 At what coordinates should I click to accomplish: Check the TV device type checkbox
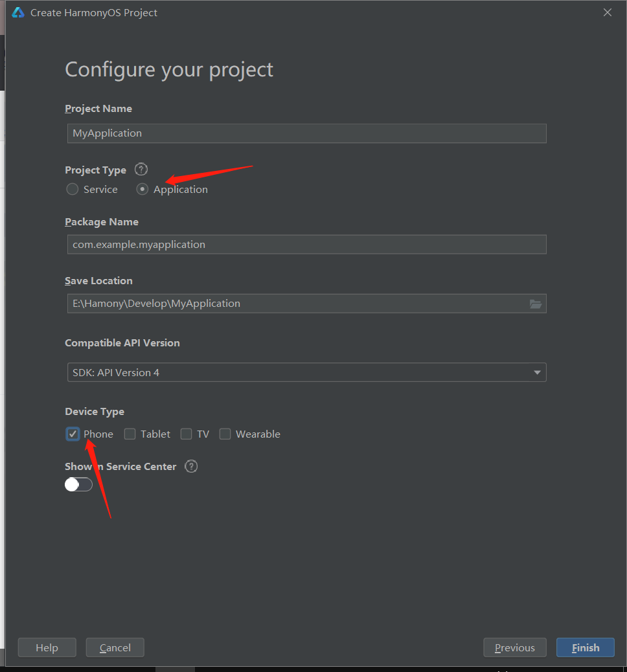pyautogui.click(x=186, y=434)
